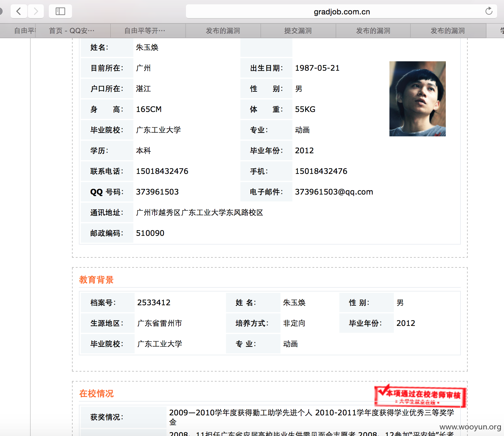This screenshot has height=436, width=504.
Task: Open the 发布的漏洞 tab right of 提交漏洞
Action: tap(373, 31)
